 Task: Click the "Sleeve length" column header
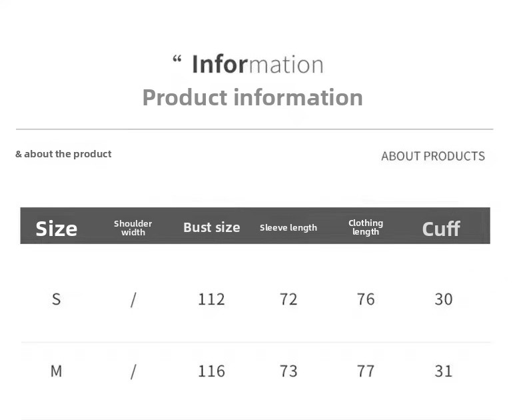point(288,228)
